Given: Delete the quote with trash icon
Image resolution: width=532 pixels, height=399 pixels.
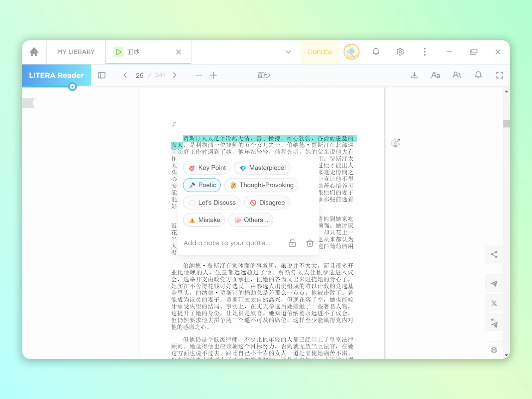Looking at the screenshot, I should click(310, 243).
